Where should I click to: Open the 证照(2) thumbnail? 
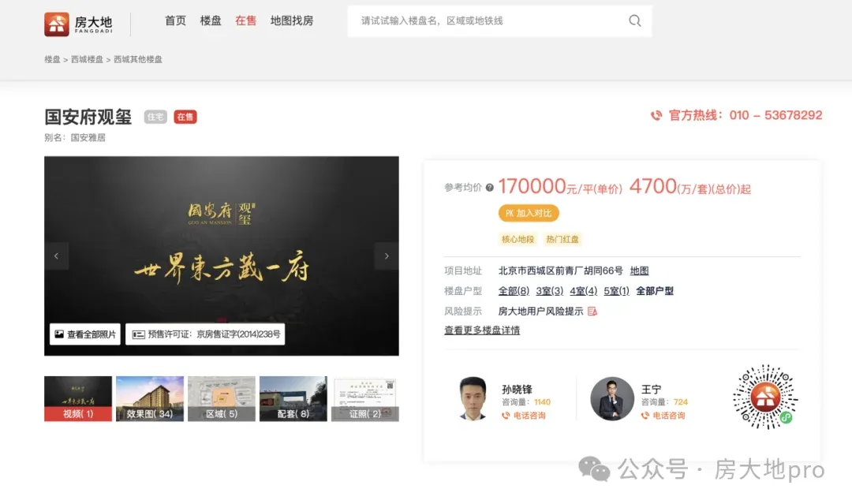click(x=365, y=398)
